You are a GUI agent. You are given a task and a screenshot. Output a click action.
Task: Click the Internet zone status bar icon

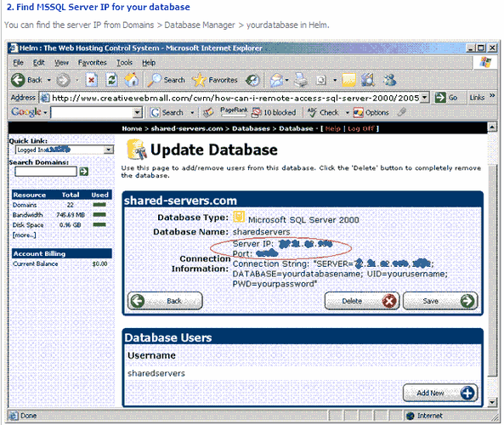click(x=410, y=416)
